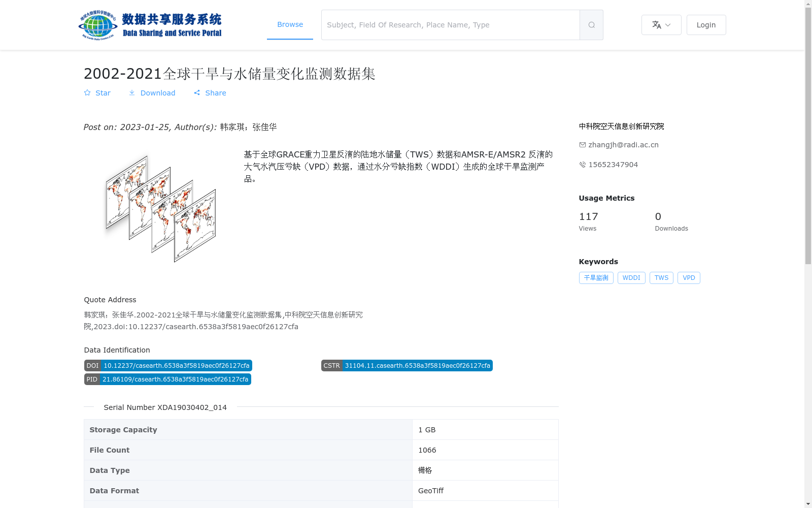
Task: Click the Download link
Action: (157, 93)
